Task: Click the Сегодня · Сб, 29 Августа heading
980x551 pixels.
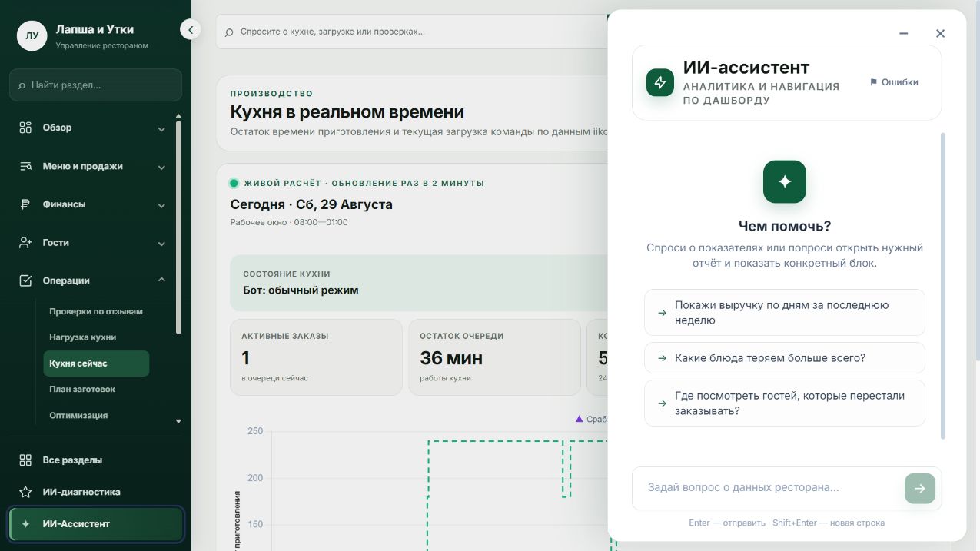Action: click(311, 204)
